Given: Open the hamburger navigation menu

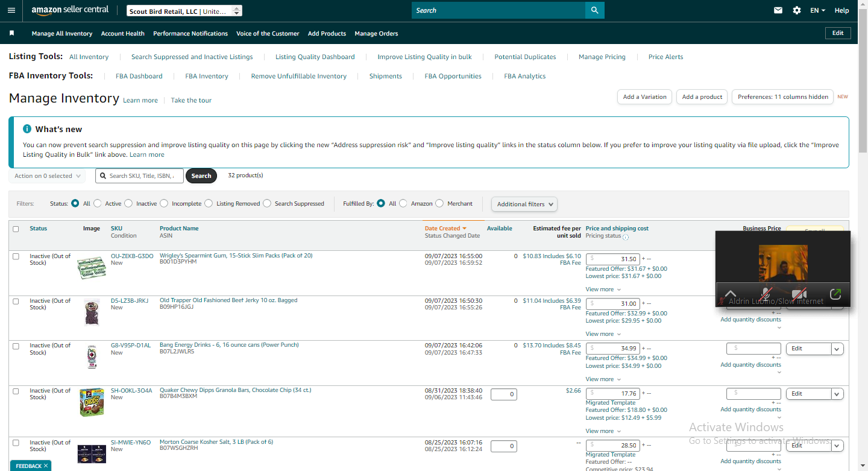Looking at the screenshot, I should click(x=11, y=10).
